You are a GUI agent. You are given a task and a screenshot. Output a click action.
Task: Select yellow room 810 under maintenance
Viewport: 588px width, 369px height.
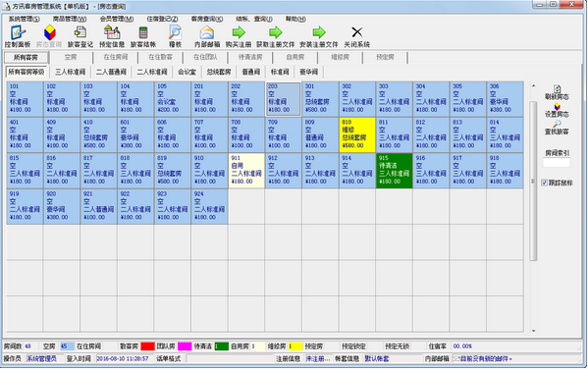click(x=357, y=134)
